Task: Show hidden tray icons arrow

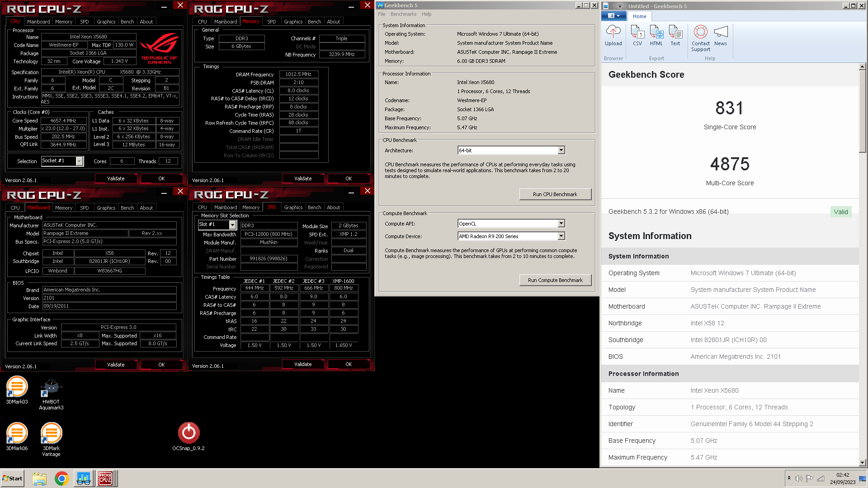Action: point(789,478)
